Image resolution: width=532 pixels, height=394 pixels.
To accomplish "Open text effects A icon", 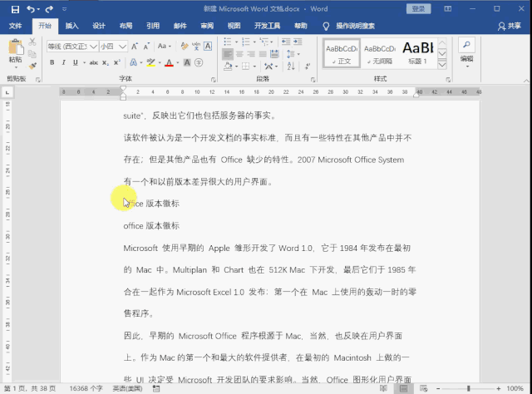I will point(133,62).
